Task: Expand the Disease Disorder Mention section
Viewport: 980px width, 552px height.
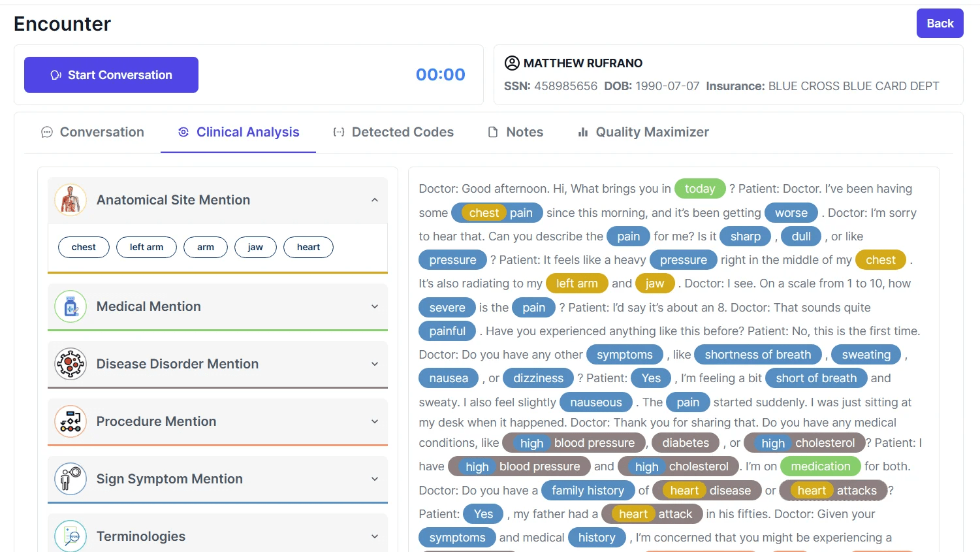Action: 374,364
